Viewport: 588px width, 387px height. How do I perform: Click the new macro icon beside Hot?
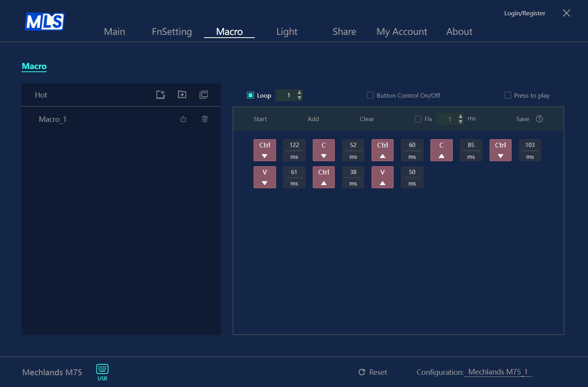click(160, 94)
